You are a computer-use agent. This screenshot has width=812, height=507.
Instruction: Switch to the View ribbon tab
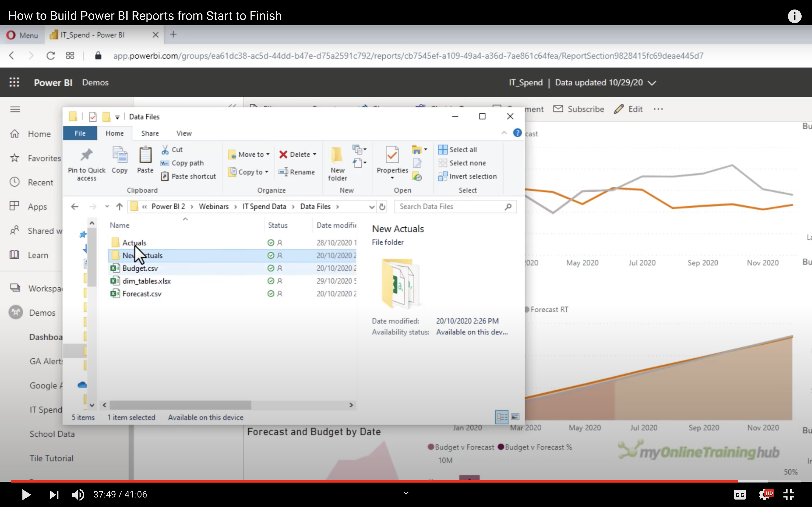pos(184,134)
